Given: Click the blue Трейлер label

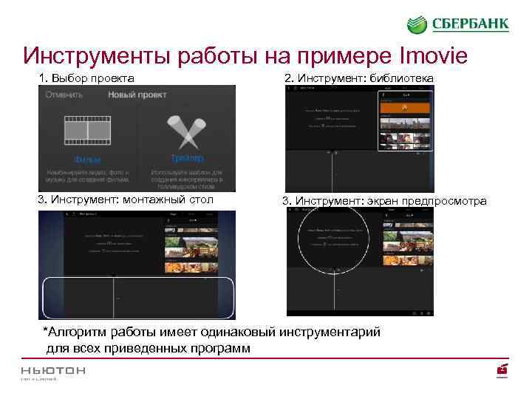Looking at the screenshot, I should point(188,158).
